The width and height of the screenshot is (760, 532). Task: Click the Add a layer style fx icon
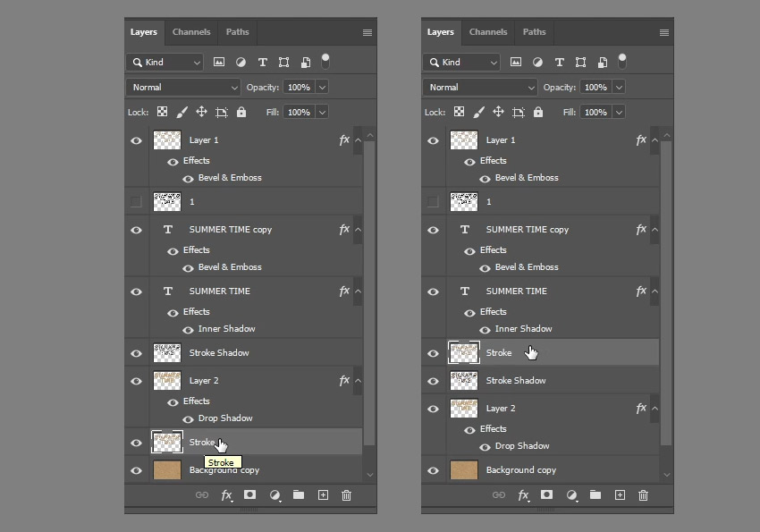(x=226, y=494)
